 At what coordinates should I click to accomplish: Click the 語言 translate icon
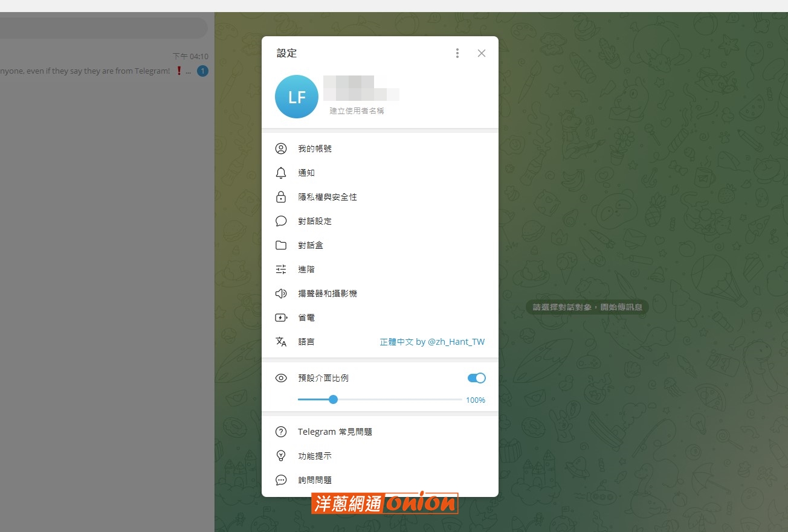click(281, 342)
